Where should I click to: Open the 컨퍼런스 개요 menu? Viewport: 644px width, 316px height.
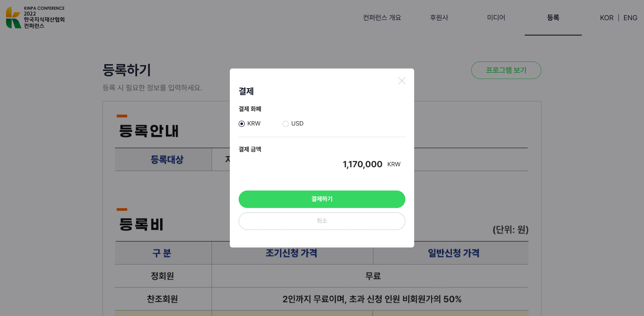[382, 18]
